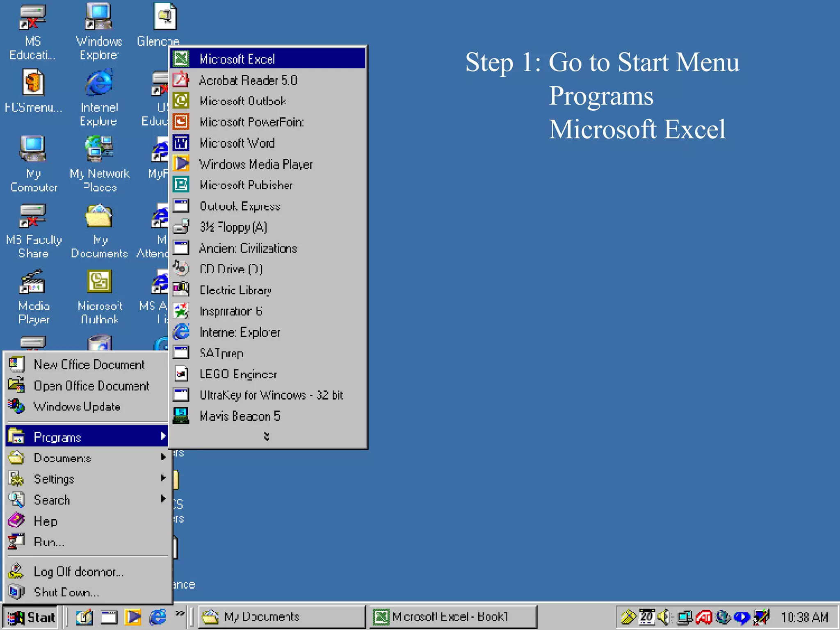Launch Microsoft Excel from Programs menu

(x=237, y=59)
